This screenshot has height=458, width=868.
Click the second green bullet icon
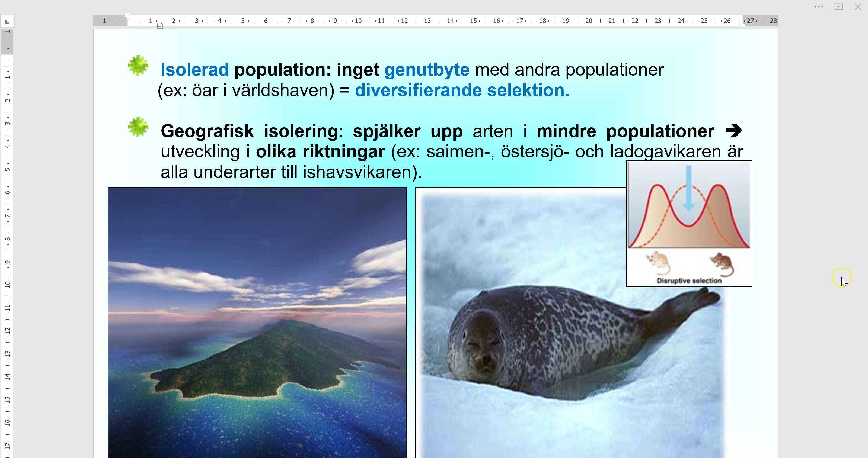click(138, 127)
